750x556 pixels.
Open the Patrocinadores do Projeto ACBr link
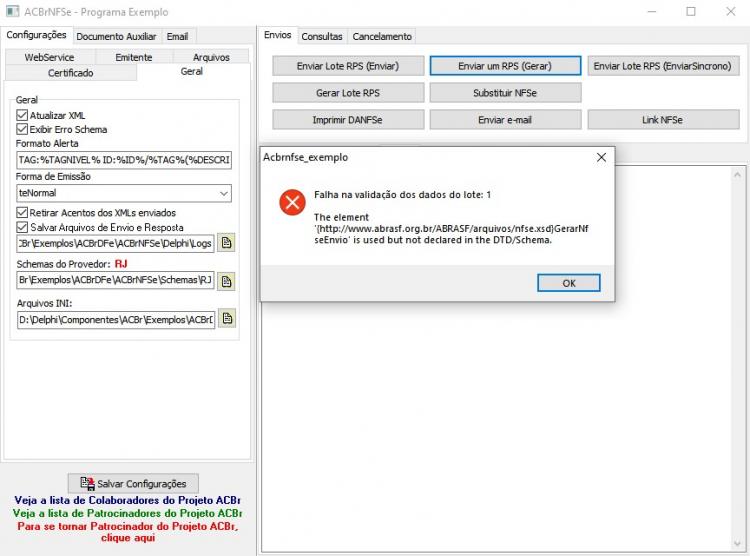pos(127,513)
